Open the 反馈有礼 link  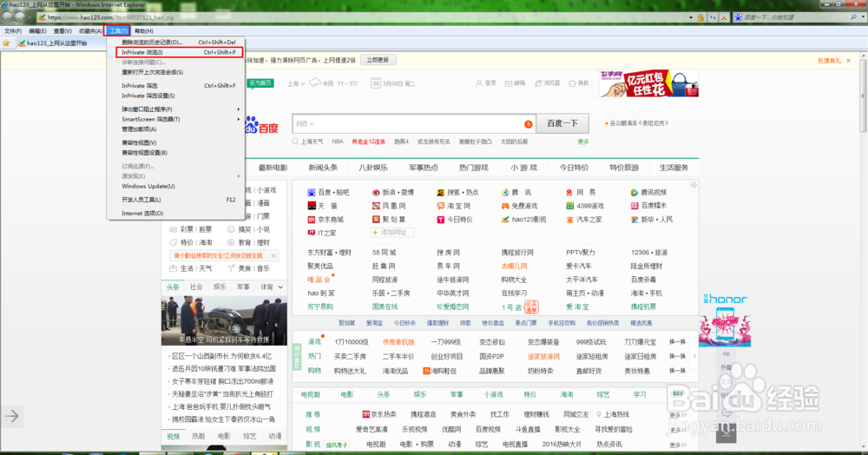pyautogui.click(x=829, y=61)
